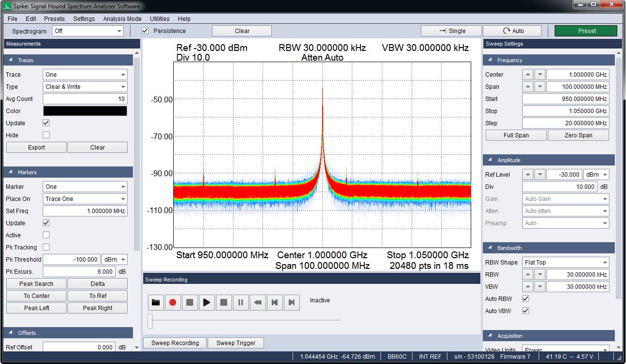Open the RBW Shape dropdown

coord(565,263)
